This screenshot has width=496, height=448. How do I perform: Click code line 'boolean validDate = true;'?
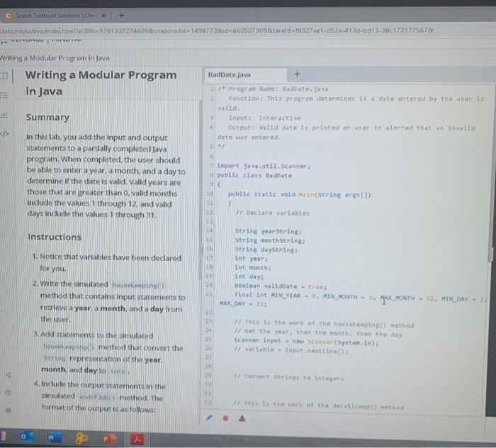coord(281,286)
